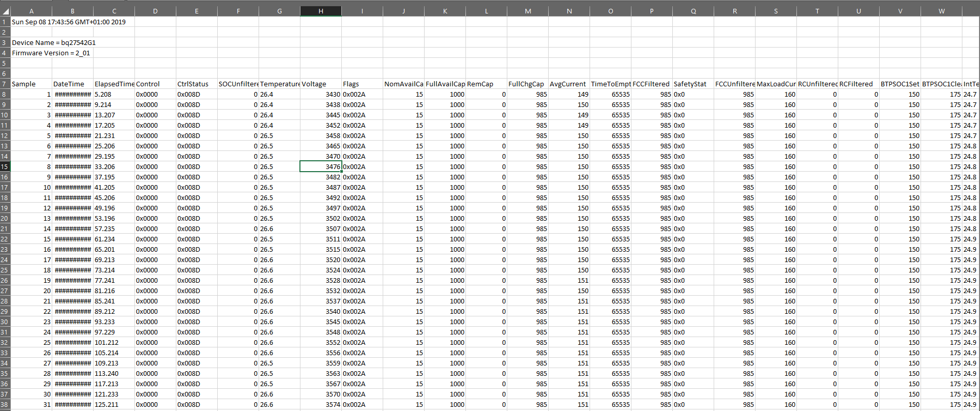Click the elapsed time cell 33.206
This screenshot has width=980, height=411.
(x=114, y=166)
